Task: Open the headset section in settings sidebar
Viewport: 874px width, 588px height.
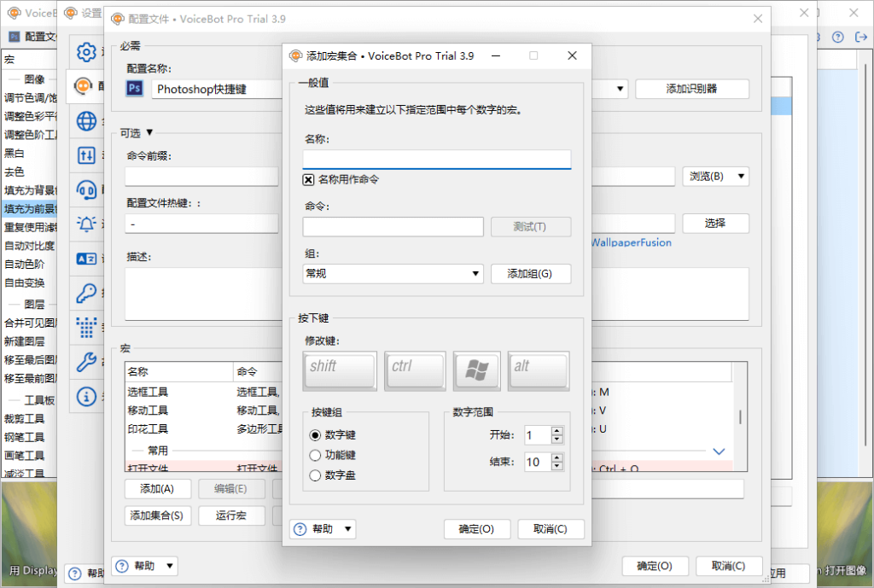Action: click(86, 189)
